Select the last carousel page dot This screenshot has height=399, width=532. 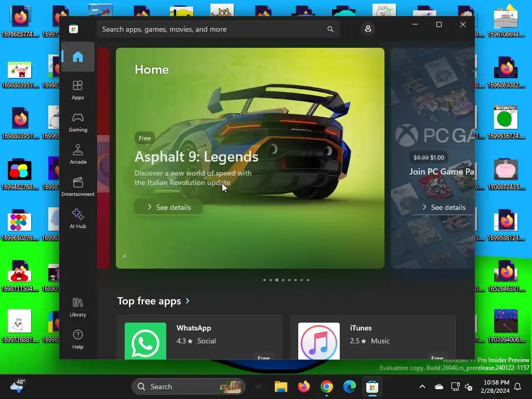tap(308, 280)
